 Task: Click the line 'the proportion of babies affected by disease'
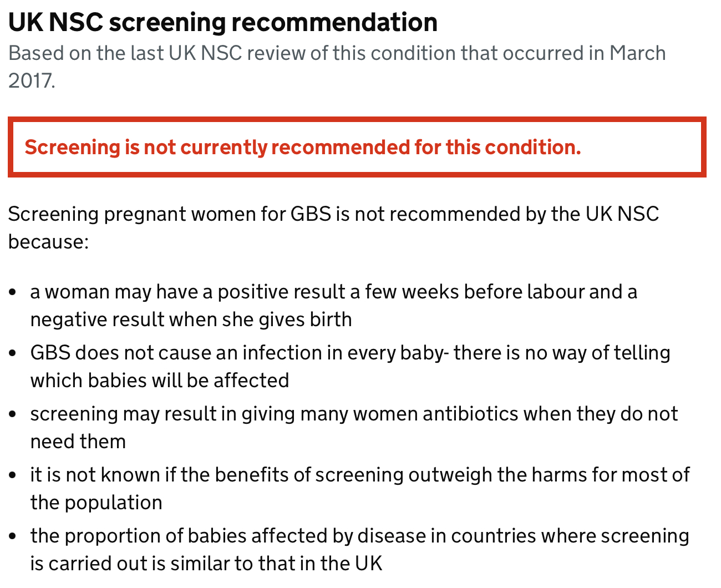tap(359, 536)
